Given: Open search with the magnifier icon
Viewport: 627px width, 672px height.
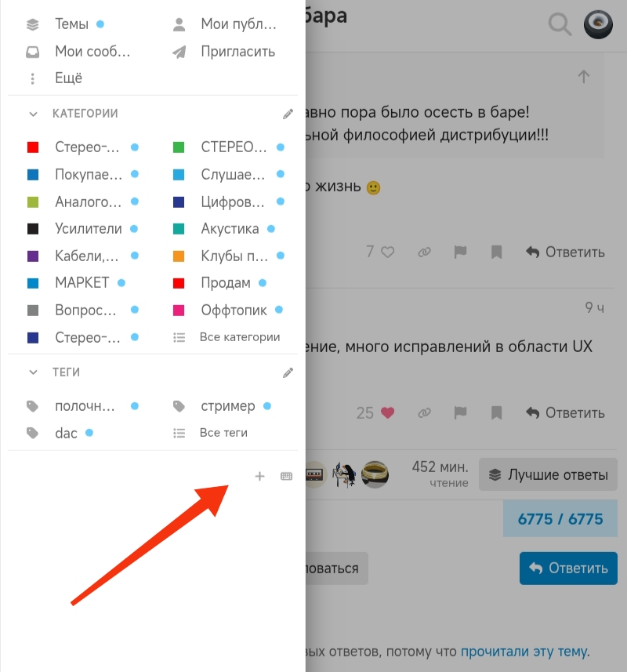Looking at the screenshot, I should coord(560,24).
